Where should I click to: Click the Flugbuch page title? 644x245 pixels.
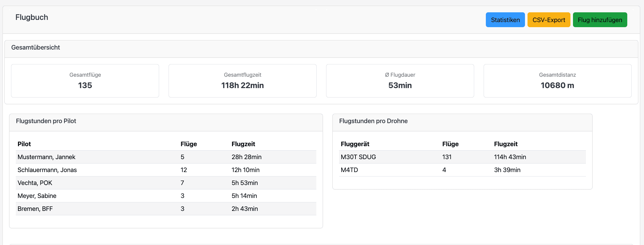coord(32,17)
